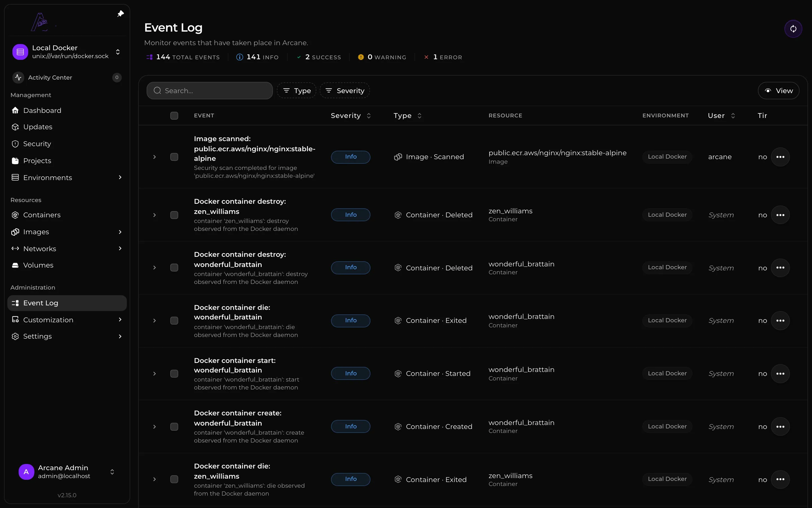Screen dimensions: 812x508
Task: Check the wonderful_brattain create row checkbox
Action: pos(174,427)
